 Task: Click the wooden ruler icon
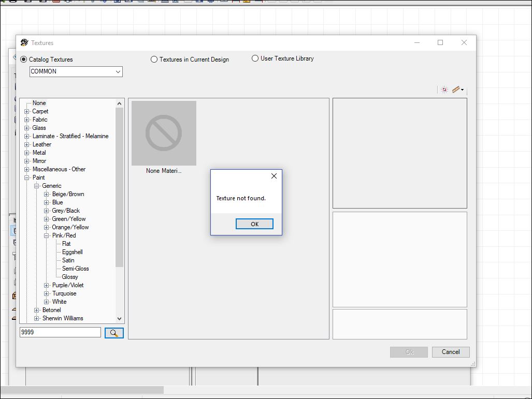click(x=455, y=90)
